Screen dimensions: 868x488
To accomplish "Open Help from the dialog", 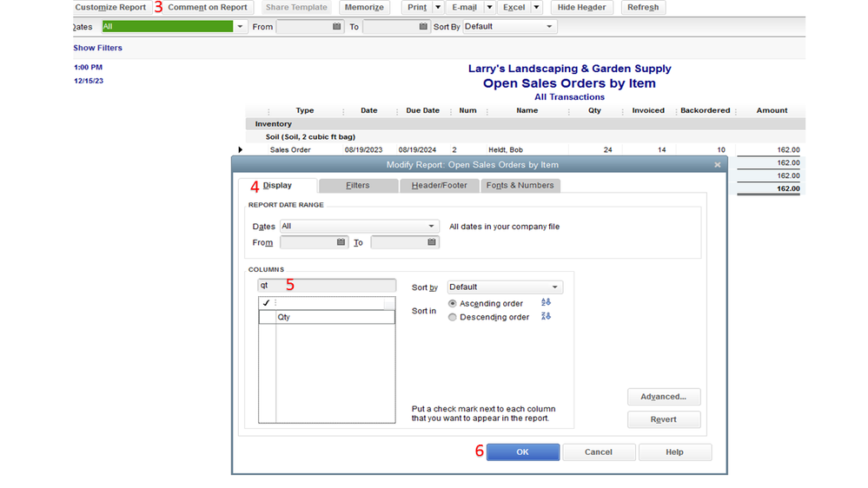I will click(674, 452).
